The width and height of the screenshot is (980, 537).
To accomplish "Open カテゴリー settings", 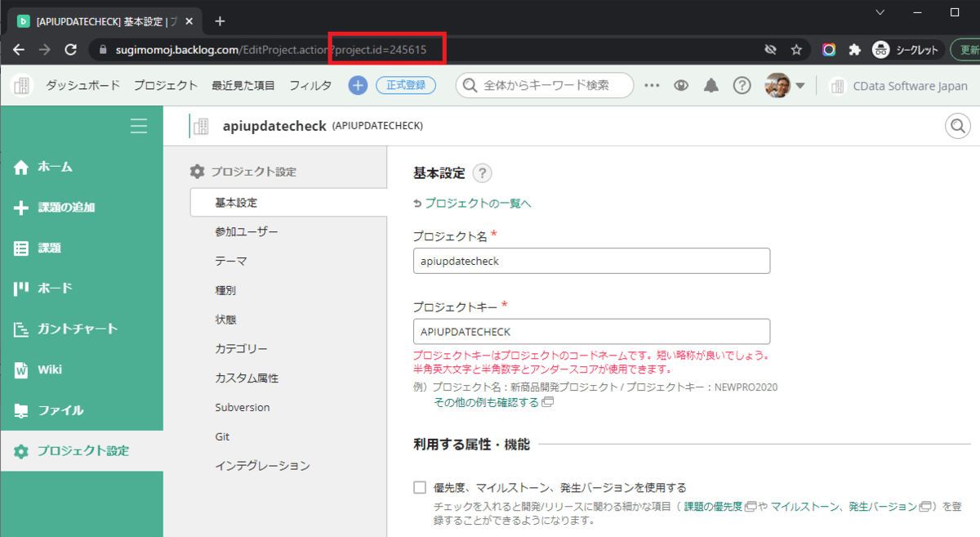I will [241, 349].
